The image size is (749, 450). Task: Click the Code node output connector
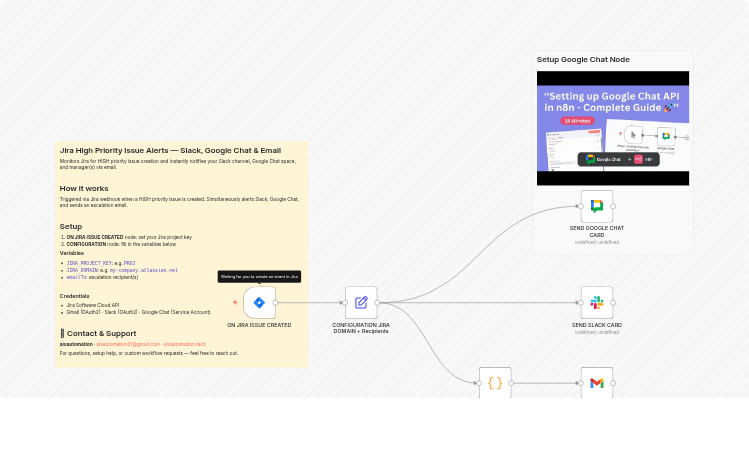point(511,383)
